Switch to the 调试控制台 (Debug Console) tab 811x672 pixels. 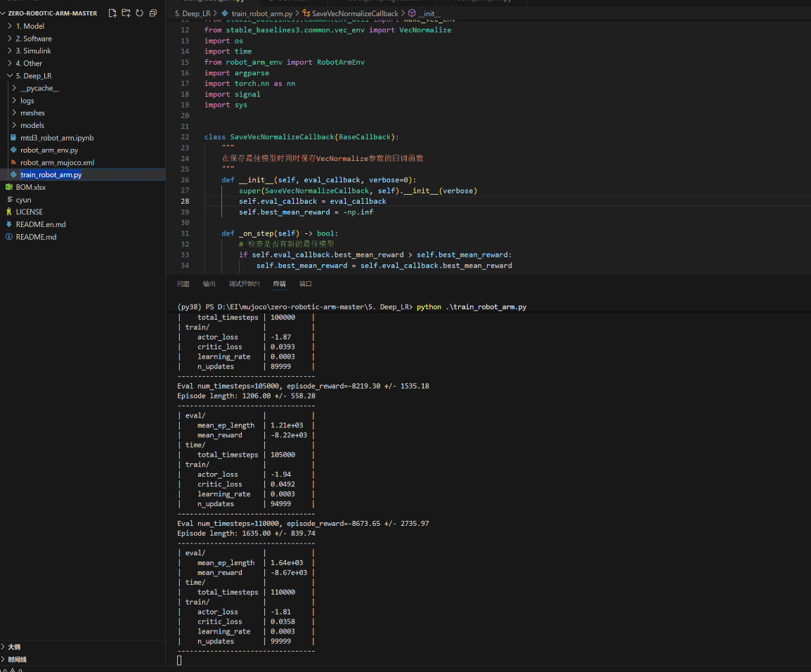click(244, 284)
